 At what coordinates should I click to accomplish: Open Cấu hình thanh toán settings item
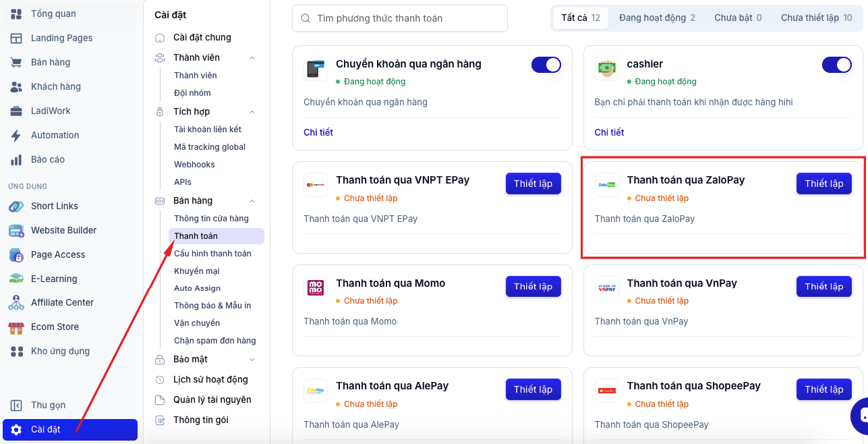[x=212, y=254]
